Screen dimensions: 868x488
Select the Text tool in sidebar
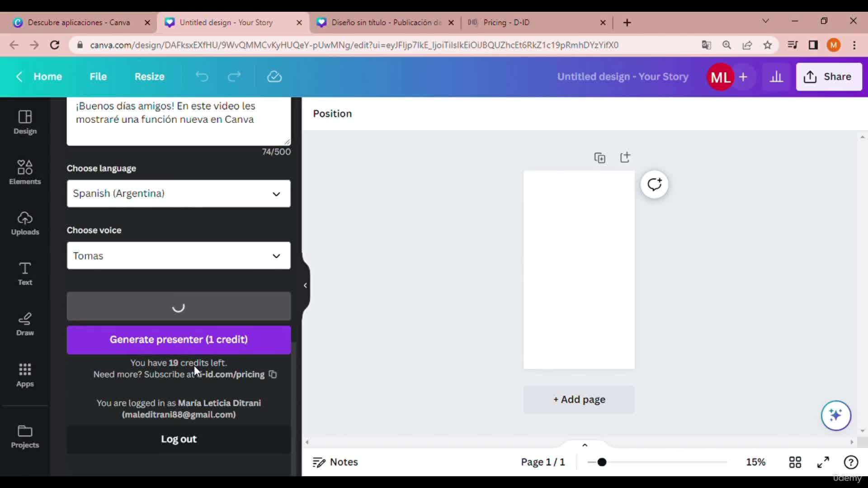pos(25,274)
